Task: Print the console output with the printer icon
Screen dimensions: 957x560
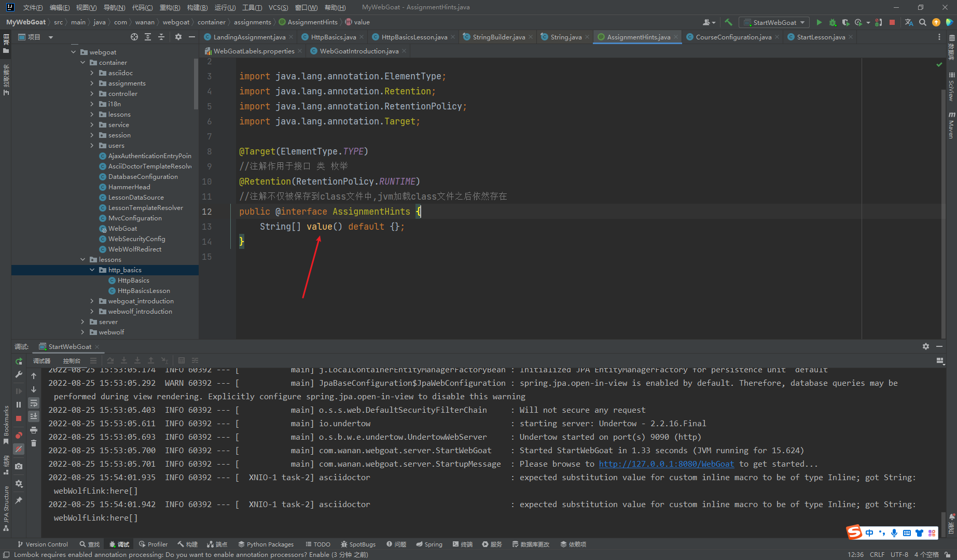Action: point(34,430)
